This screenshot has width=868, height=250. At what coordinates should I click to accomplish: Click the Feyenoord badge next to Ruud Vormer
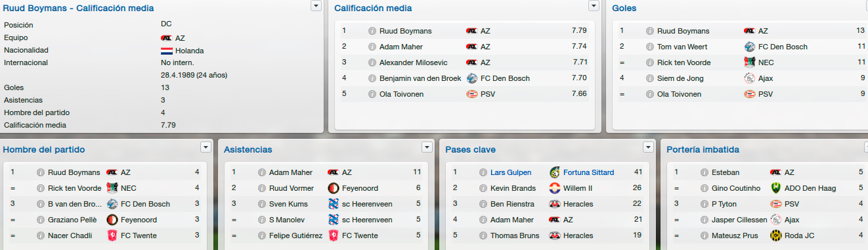[333, 188]
